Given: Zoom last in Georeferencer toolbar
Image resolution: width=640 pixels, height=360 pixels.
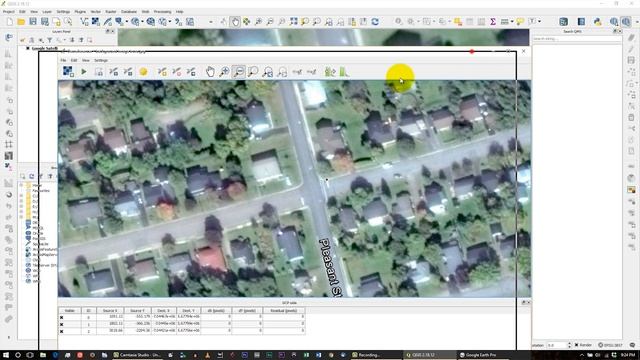Looking at the screenshot, I should tap(268, 72).
